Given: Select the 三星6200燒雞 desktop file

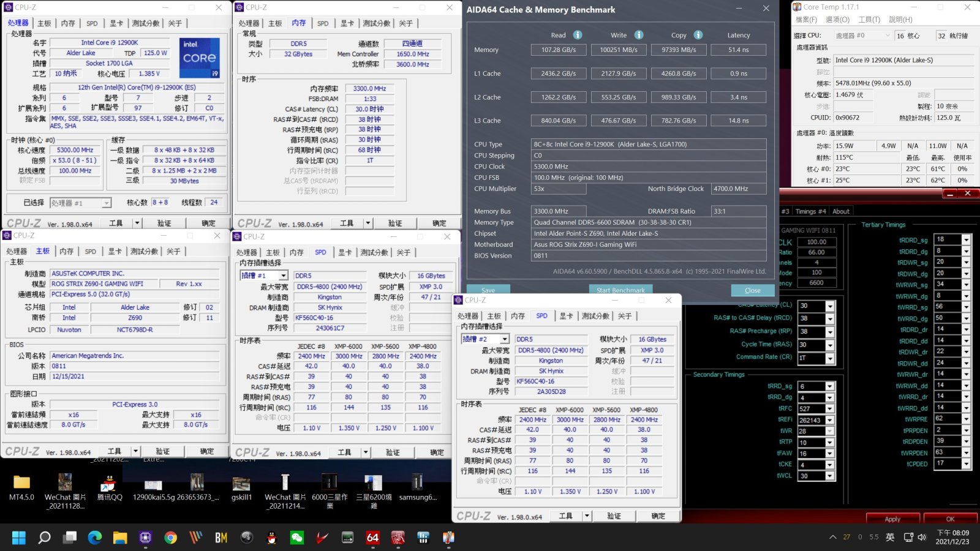Looking at the screenshot, I should pyautogui.click(x=374, y=492).
